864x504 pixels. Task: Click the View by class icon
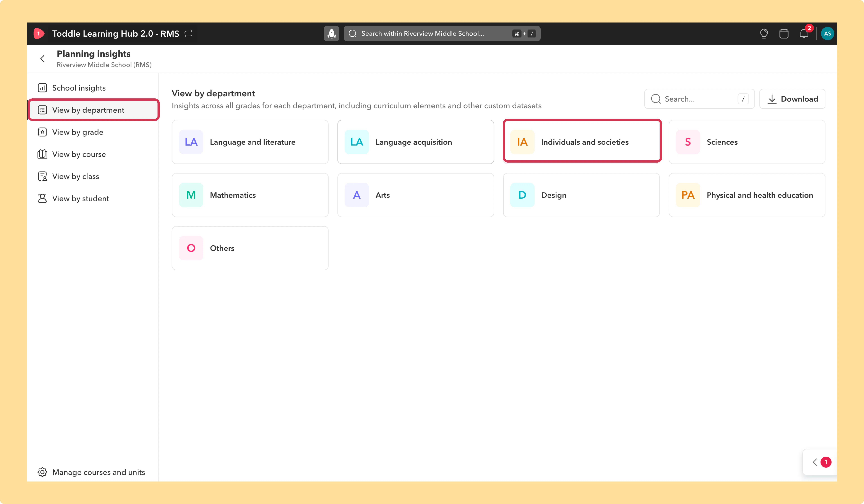pos(42,176)
